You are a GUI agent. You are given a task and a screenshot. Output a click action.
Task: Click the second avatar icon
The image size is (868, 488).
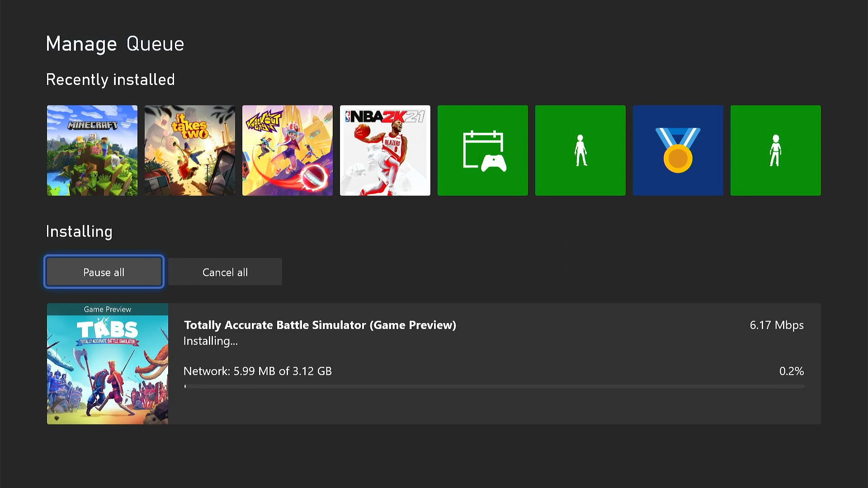point(776,150)
